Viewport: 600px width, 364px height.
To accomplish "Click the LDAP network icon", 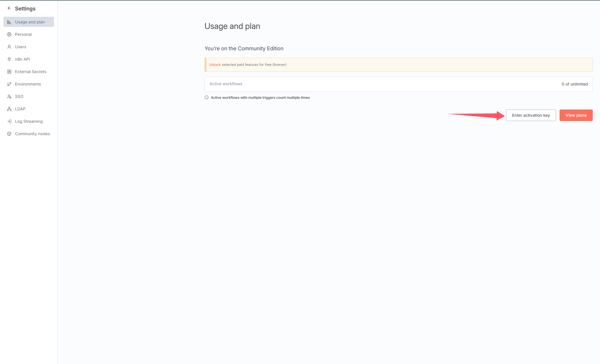I will [9, 109].
